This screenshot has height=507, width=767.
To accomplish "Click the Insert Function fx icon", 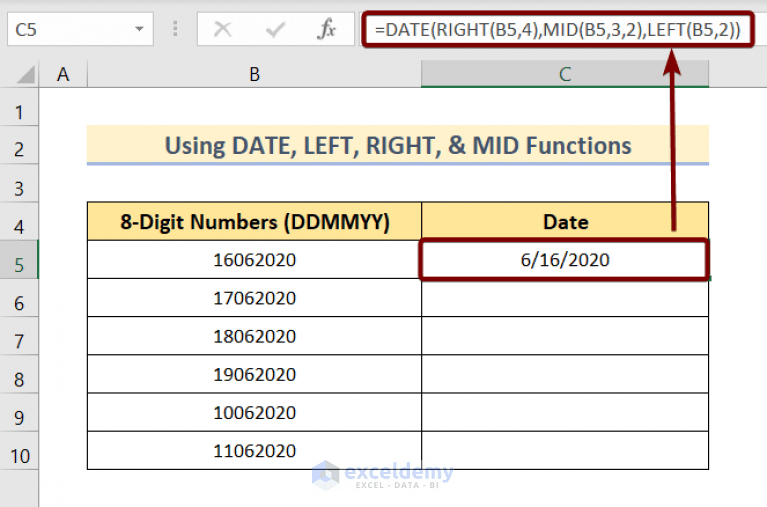I will (x=326, y=29).
